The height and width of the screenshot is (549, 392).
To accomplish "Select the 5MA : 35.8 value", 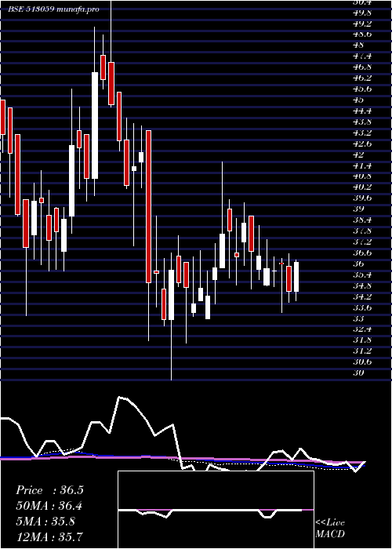I will tap(45, 522).
